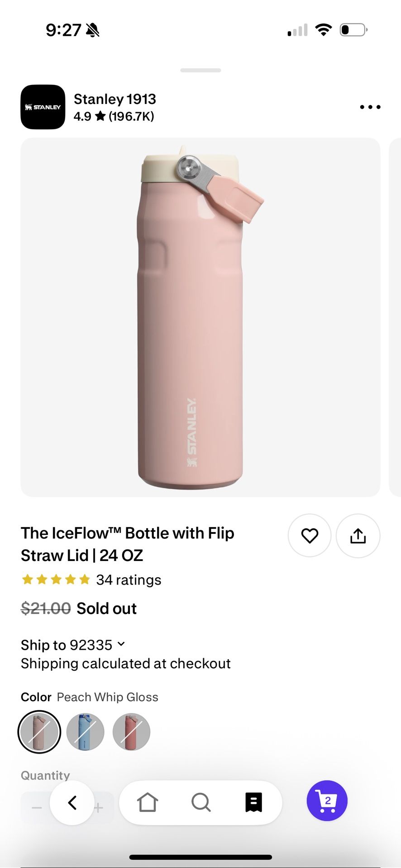Increase quantity with the plus button
The width and height of the screenshot is (401, 868).
point(99,808)
